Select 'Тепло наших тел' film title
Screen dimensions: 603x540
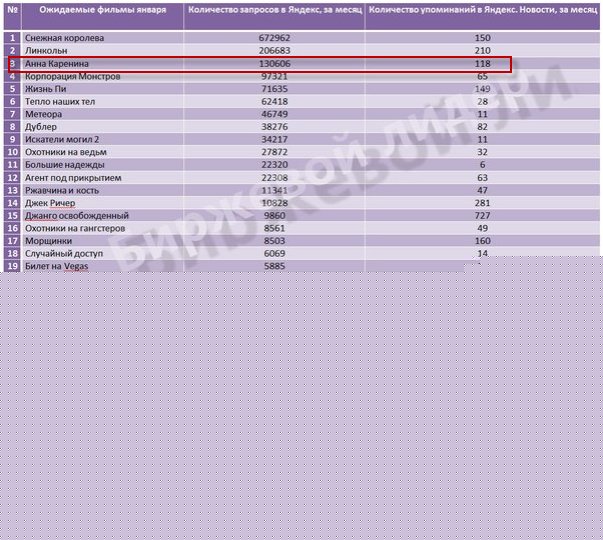pos(60,102)
